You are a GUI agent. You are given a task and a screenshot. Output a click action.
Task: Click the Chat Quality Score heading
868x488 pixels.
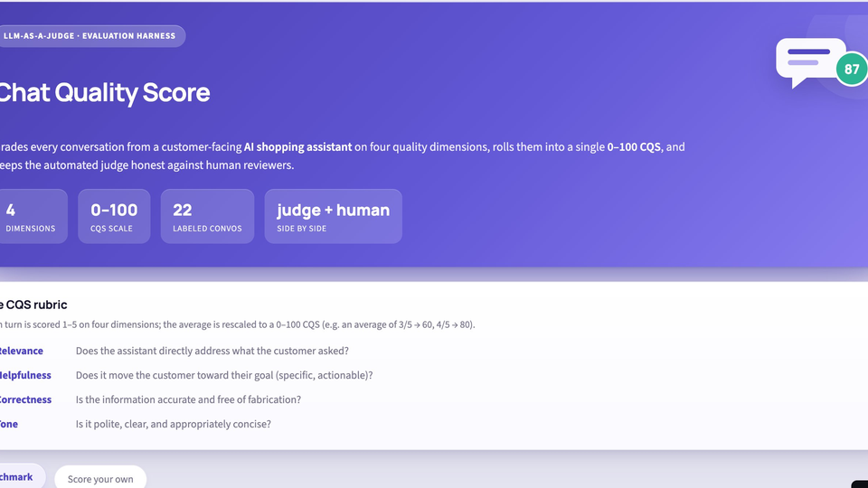(105, 92)
